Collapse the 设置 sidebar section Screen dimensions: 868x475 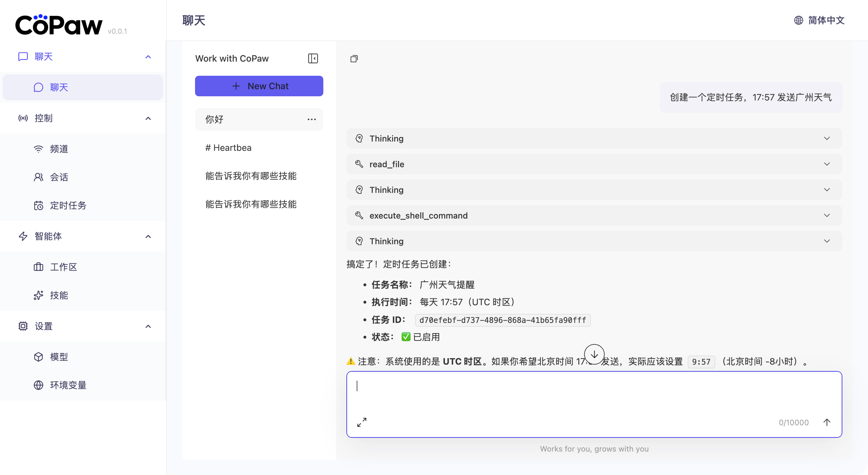148,326
